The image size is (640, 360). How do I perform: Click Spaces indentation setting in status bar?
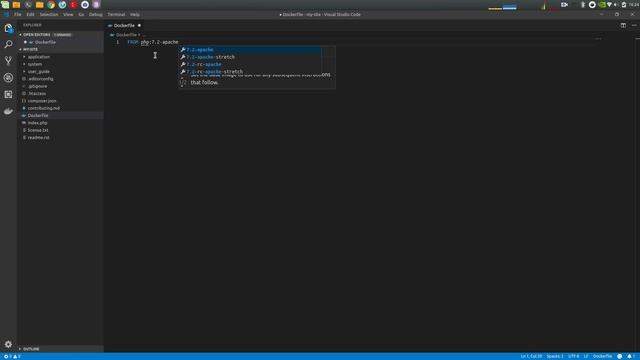[555, 356]
